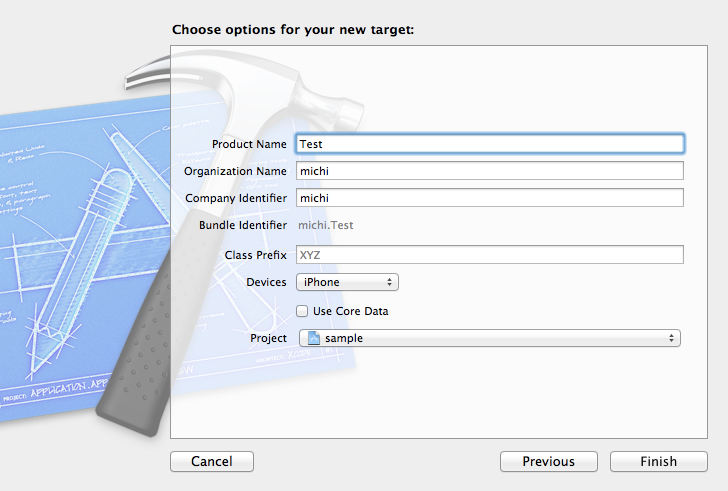Click the Use Core Data label
728x491 pixels.
pyautogui.click(x=351, y=311)
